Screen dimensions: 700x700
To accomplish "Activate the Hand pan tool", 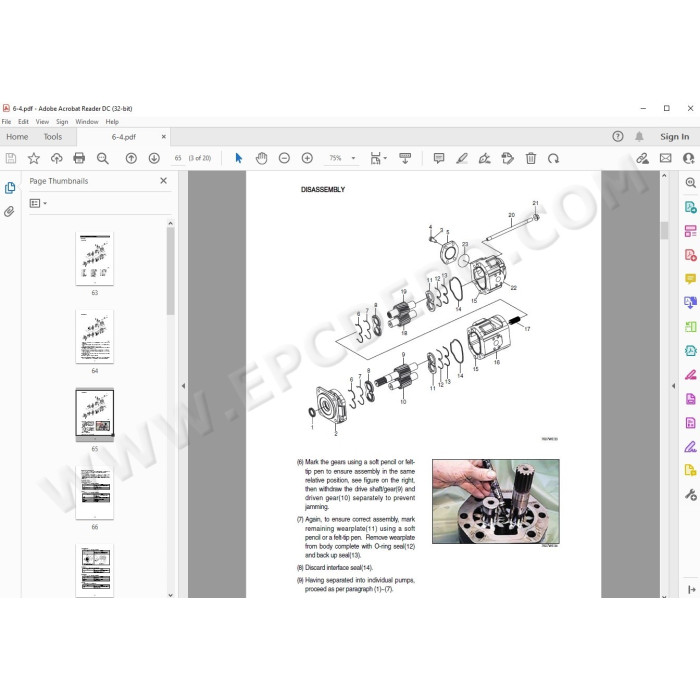I will [x=262, y=158].
